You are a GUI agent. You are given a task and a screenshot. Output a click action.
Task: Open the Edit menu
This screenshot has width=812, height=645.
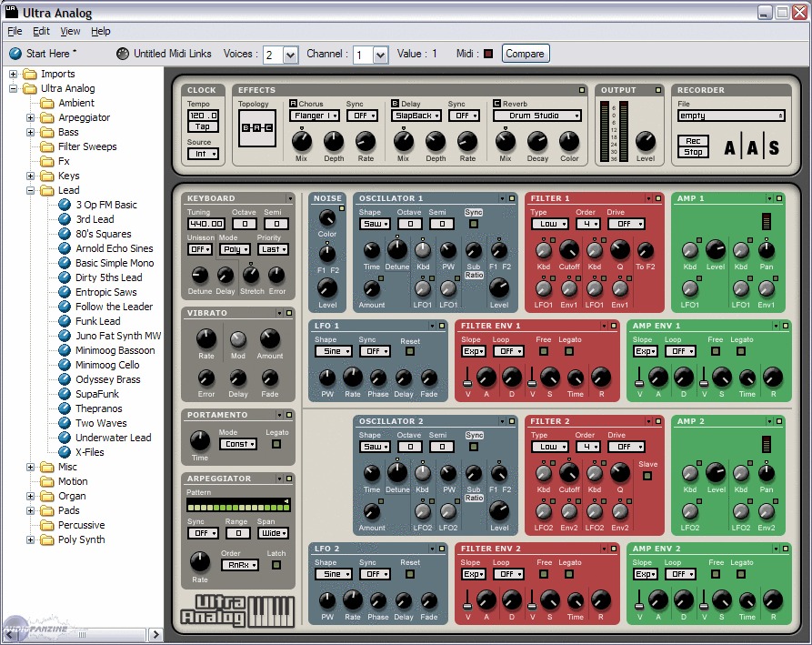pyautogui.click(x=41, y=31)
